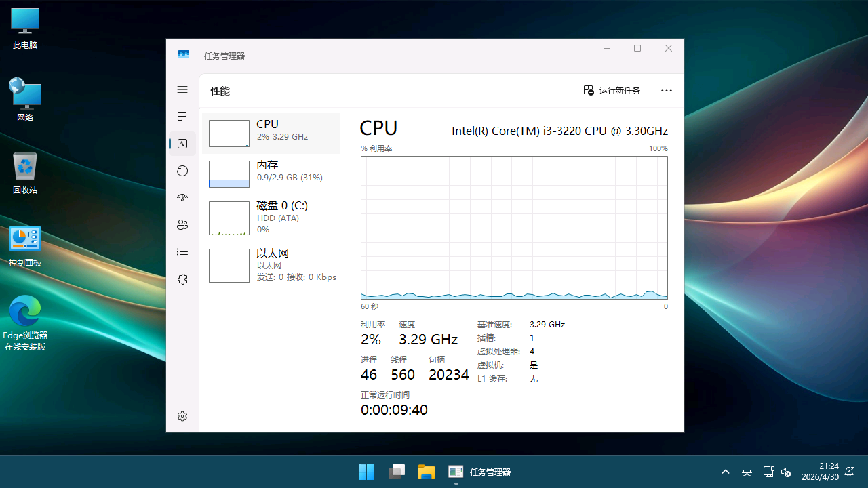Select 以太网 resource entry

271,266
